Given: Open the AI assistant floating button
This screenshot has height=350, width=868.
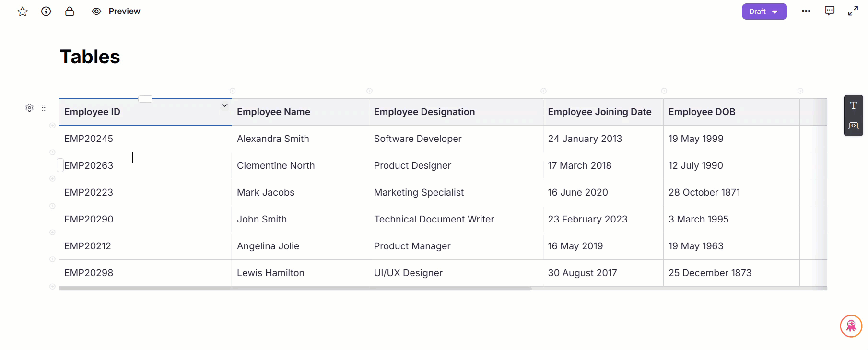Looking at the screenshot, I should pyautogui.click(x=851, y=326).
